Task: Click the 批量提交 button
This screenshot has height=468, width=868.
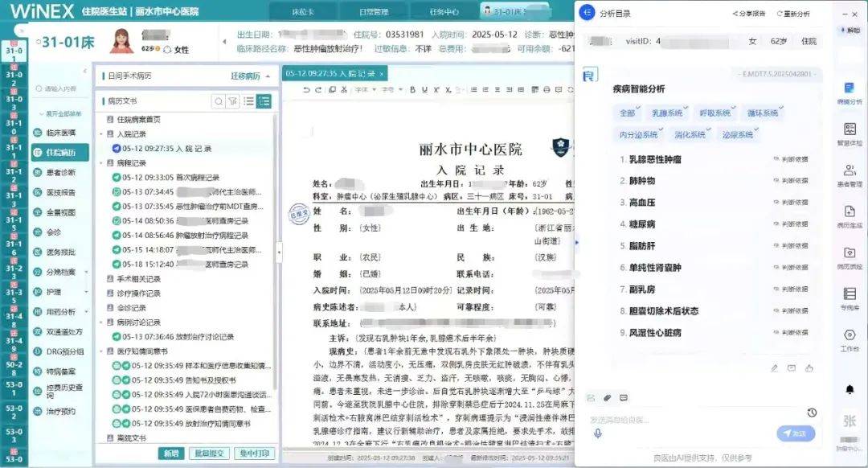Action: [211, 454]
